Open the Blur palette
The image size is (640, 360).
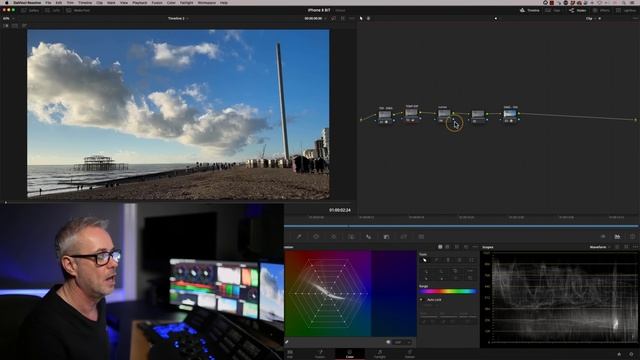tap(369, 236)
